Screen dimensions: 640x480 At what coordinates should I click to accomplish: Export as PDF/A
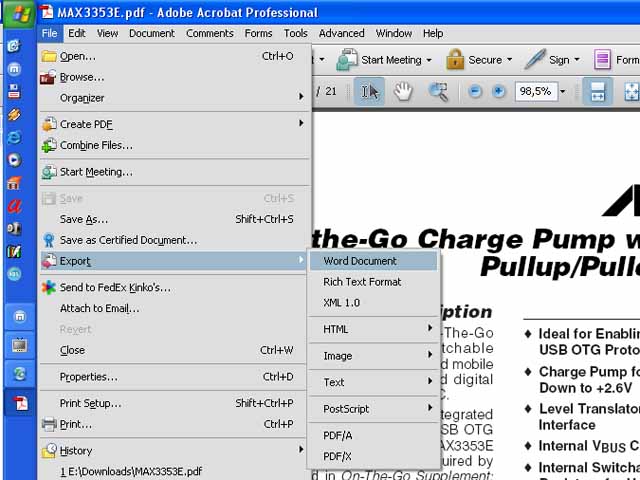[x=373, y=436]
